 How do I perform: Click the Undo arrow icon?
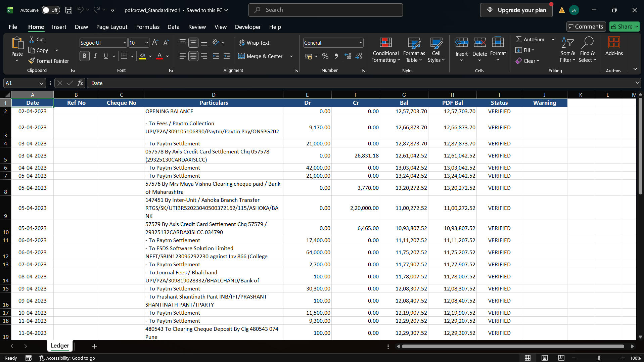pyautogui.click(x=80, y=10)
